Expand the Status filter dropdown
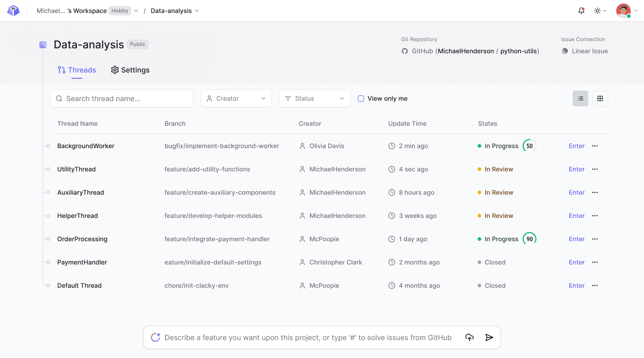Image resolution: width=644 pixels, height=358 pixels. point(315,98)
